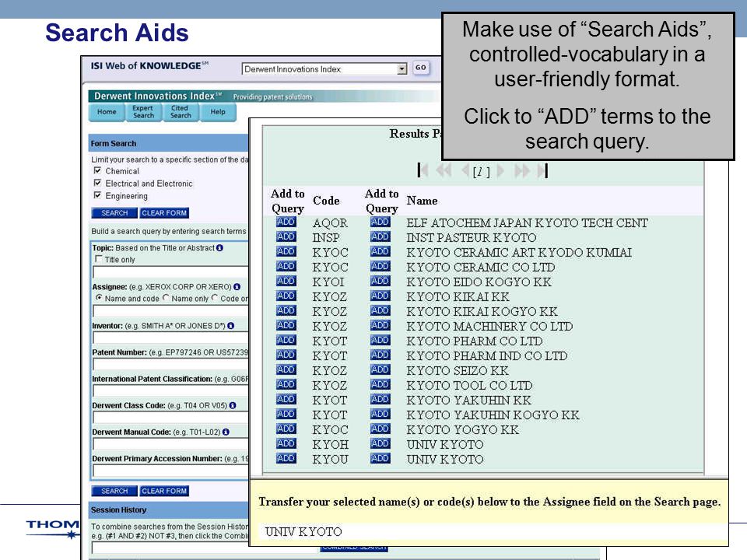The width and height of the screenshot is (747, 560).
Task: Select Name only radio button
Action: tap(166, 298)
